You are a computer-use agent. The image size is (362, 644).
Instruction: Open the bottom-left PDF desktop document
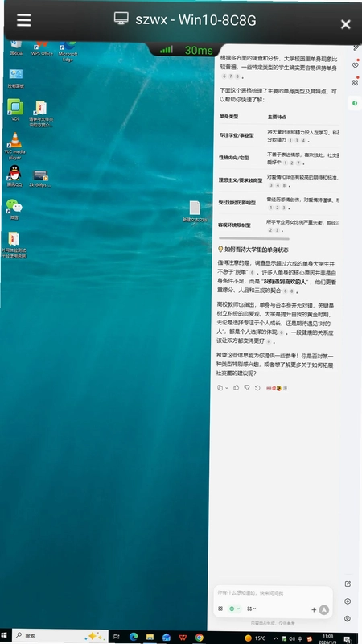click(14, 245)
